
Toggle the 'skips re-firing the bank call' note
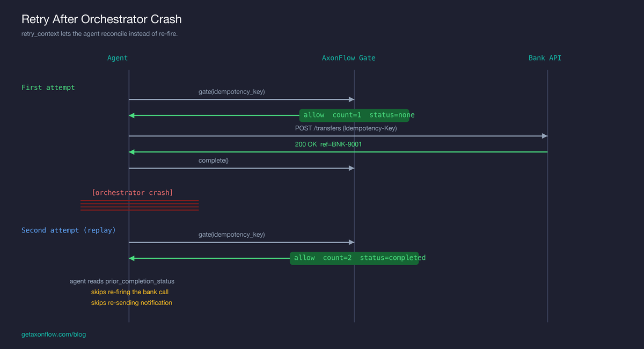tap(130, 292)
